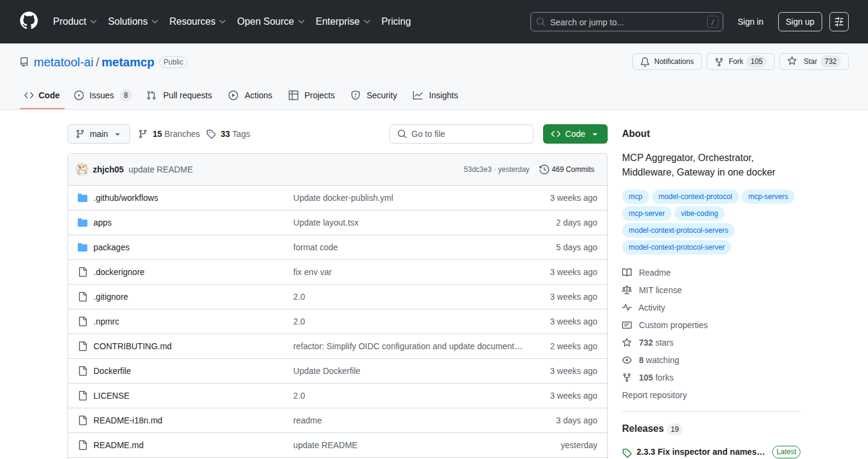Click the branch icon beside 15 Branches
Image resolution: width=868 pixels, height=459 pixels.
(x=143, y=134)
